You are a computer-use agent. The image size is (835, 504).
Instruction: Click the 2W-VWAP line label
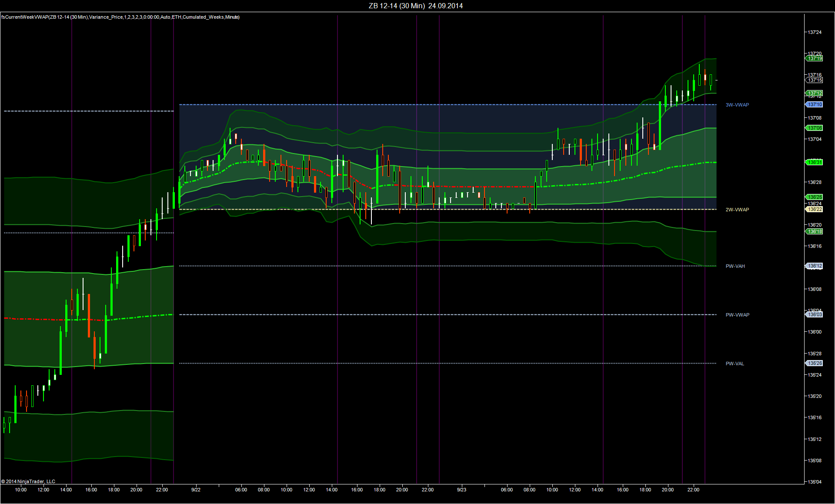point(737,210)
